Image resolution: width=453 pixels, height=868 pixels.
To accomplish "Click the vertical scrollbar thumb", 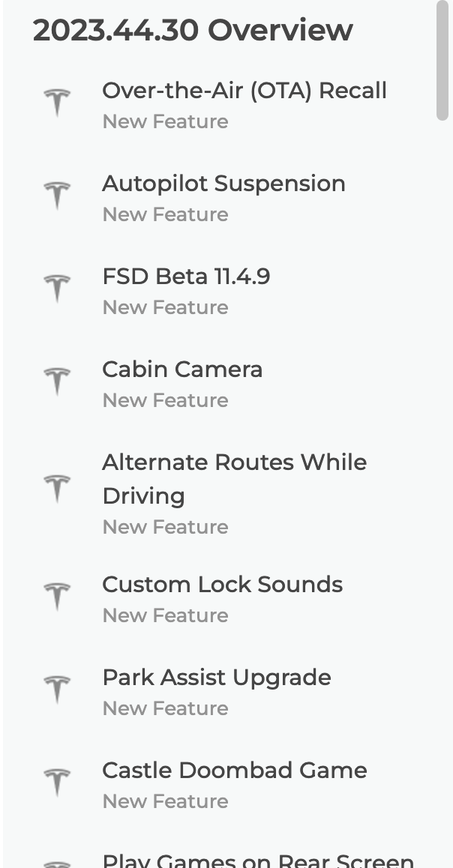I will click(x=442, y=60).
